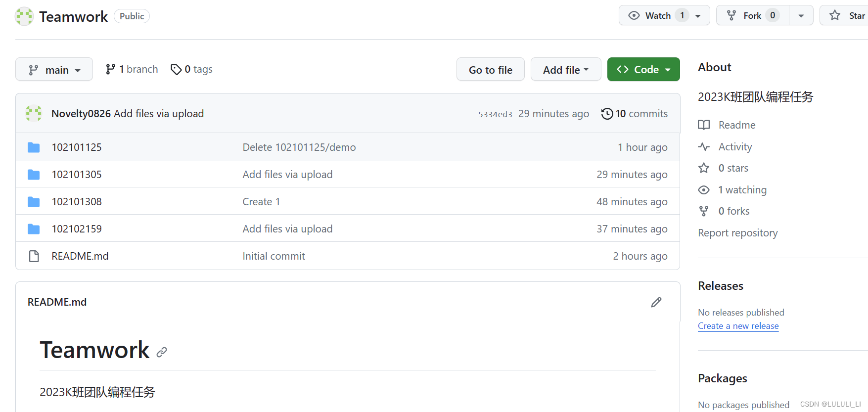Open the Novelty0826 author link
The width and height of the screenshot is (868, 412).
81,114
